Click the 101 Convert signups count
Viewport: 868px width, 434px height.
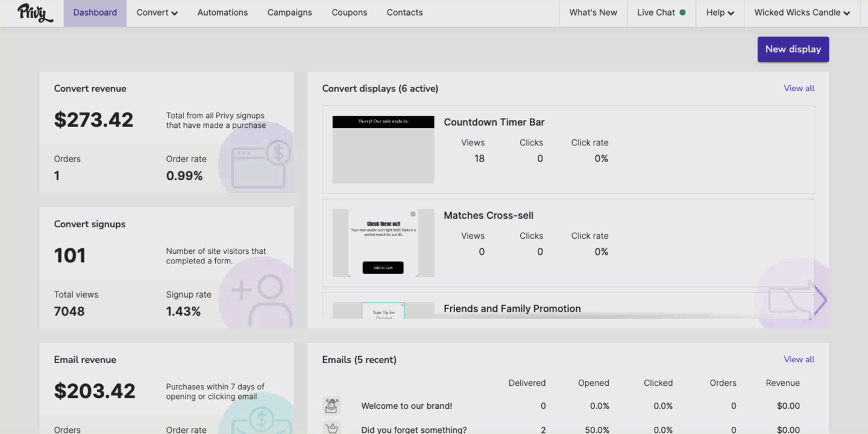point(70,255)
